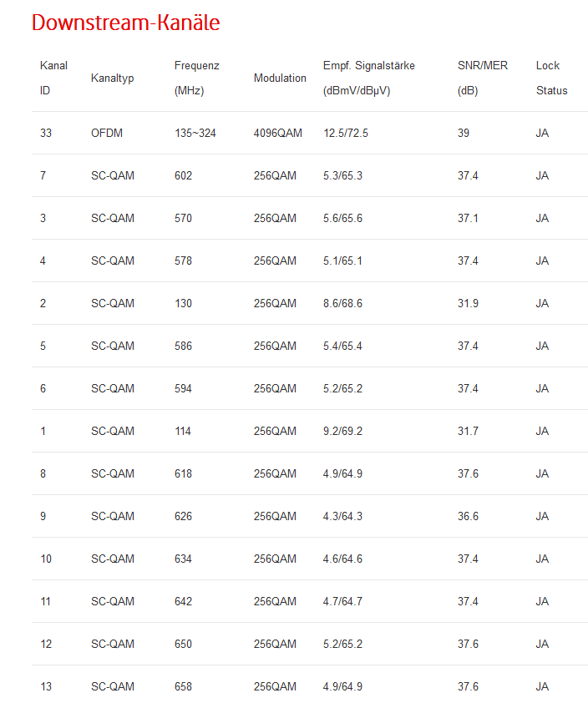
Task: Select the 4096QAM modulation cell
Action: [277, 133]
